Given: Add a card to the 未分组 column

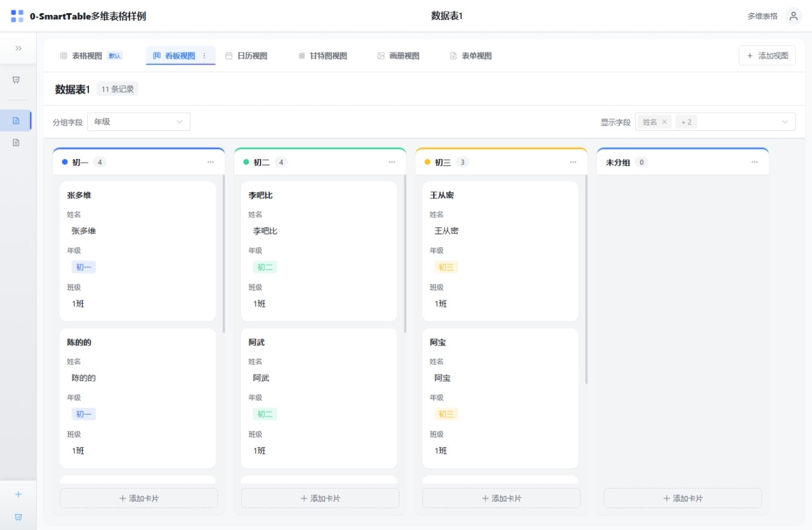Looking at the screenshot, I should coord(682,498).
